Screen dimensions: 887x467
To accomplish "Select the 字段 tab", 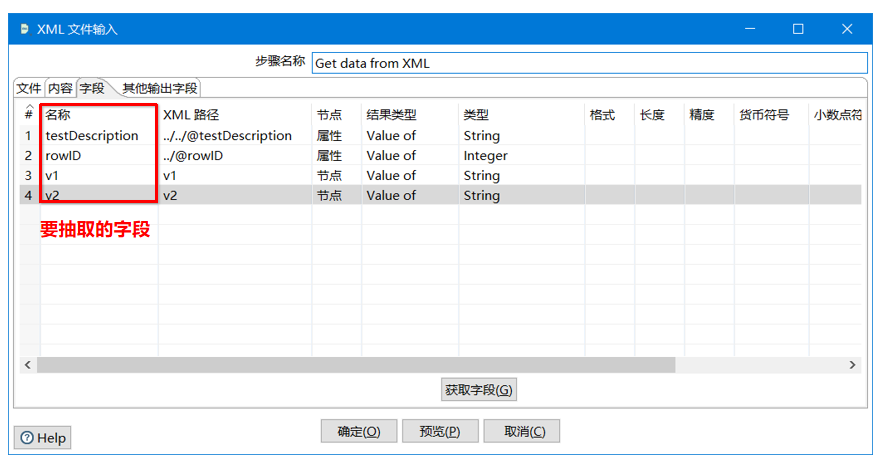I will coord(92,88).
